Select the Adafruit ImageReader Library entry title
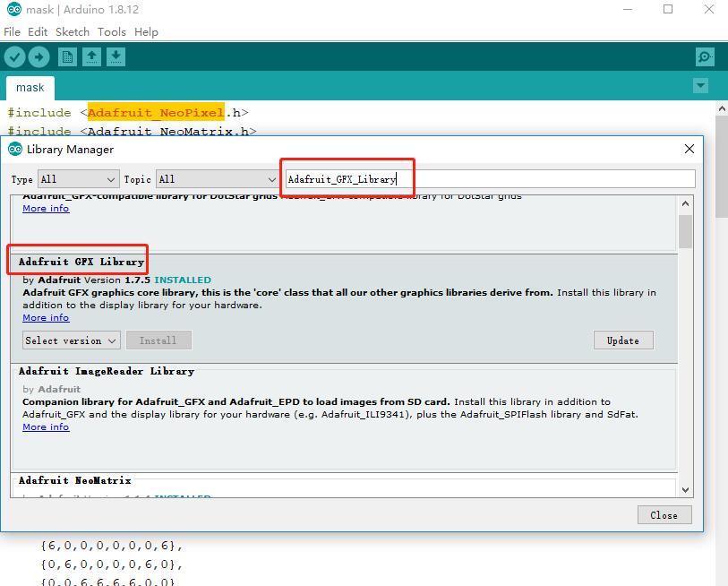This screenshot has height=586, width=728. [107, 371]
